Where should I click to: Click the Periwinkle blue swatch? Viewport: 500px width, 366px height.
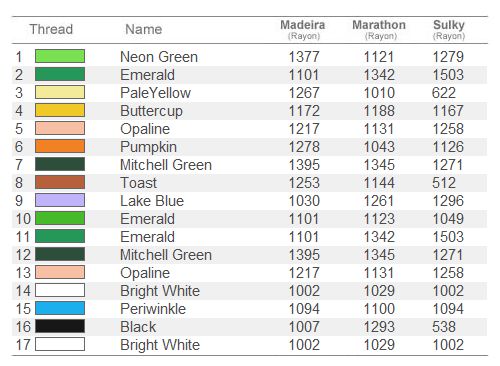point(60,308)
